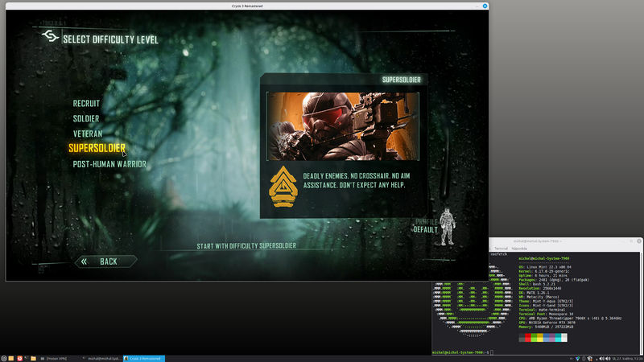Image resolution: width=644 pixels, height=362 pixels.
Task: Click Start With Difficulty Supersoldier text
Action: pos(246,246)
